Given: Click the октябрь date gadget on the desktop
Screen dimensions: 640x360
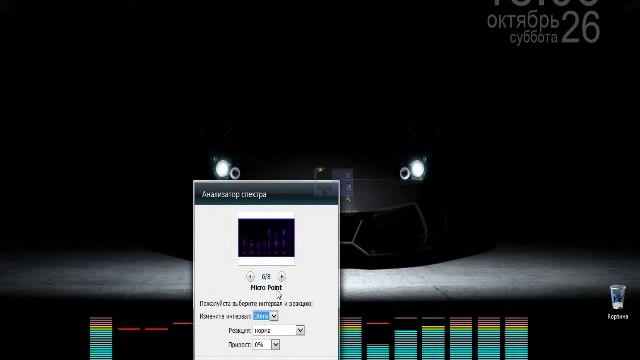Looking at the screenshot, I should pyautogui.click(x=523, y=20).
